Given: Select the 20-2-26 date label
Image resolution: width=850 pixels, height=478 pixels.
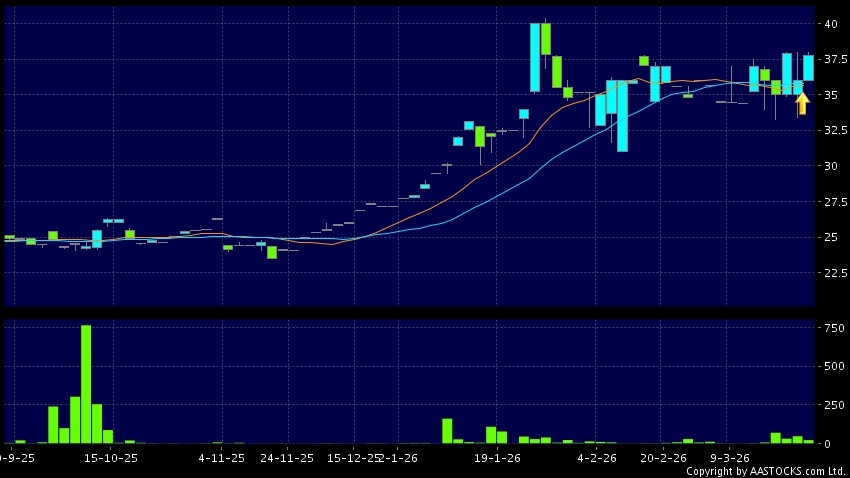Looking at the screenshot, I should tap(663, 458).
